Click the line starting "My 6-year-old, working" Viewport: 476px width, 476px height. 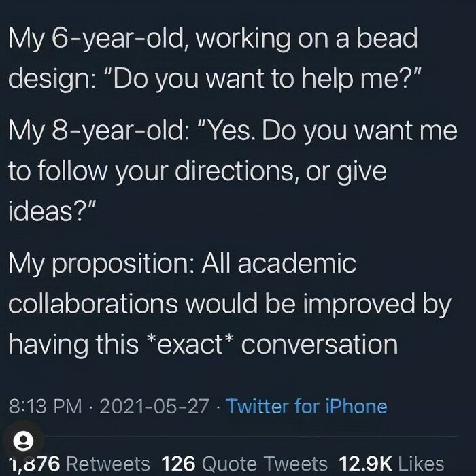click(213, 39)
